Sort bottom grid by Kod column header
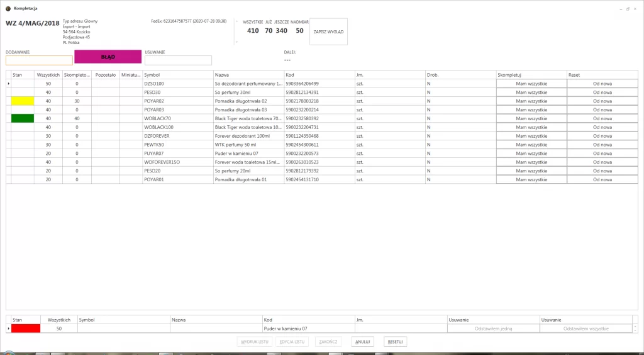This screenshot has width=644, height=355. pyautogui.click(x=308, y=320)
